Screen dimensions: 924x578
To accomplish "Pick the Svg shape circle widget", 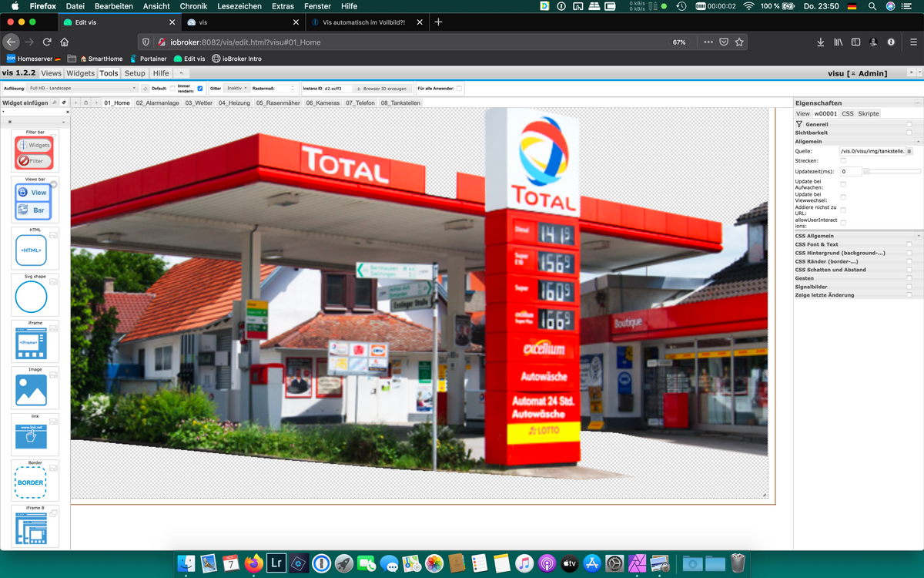I will point(31,297).
